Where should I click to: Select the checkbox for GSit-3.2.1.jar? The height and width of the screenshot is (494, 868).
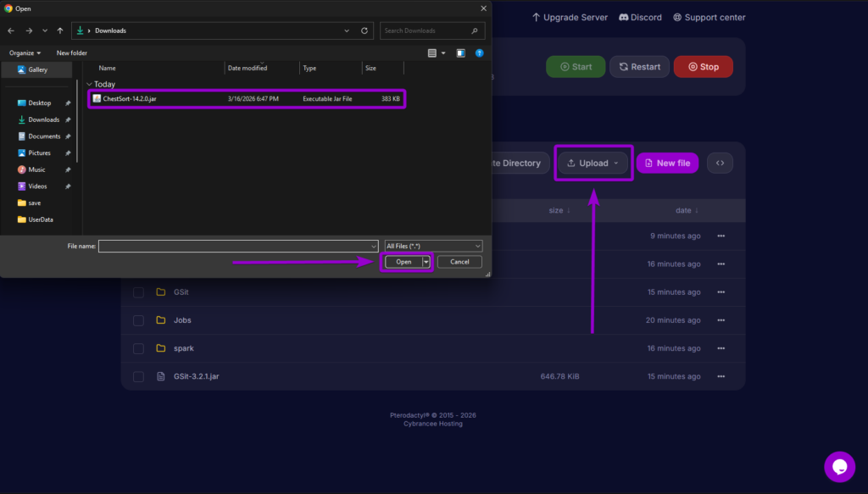tap(138, 375)
